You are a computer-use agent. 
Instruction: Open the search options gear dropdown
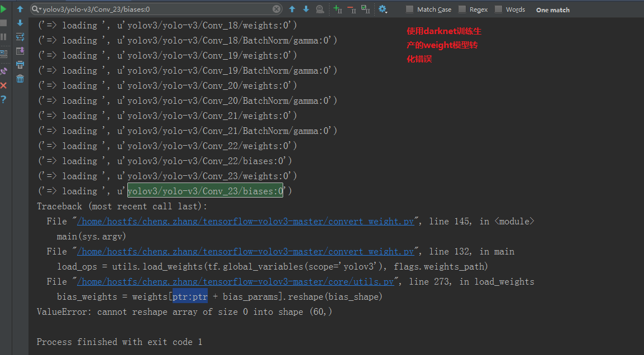(x=383, y=9)
